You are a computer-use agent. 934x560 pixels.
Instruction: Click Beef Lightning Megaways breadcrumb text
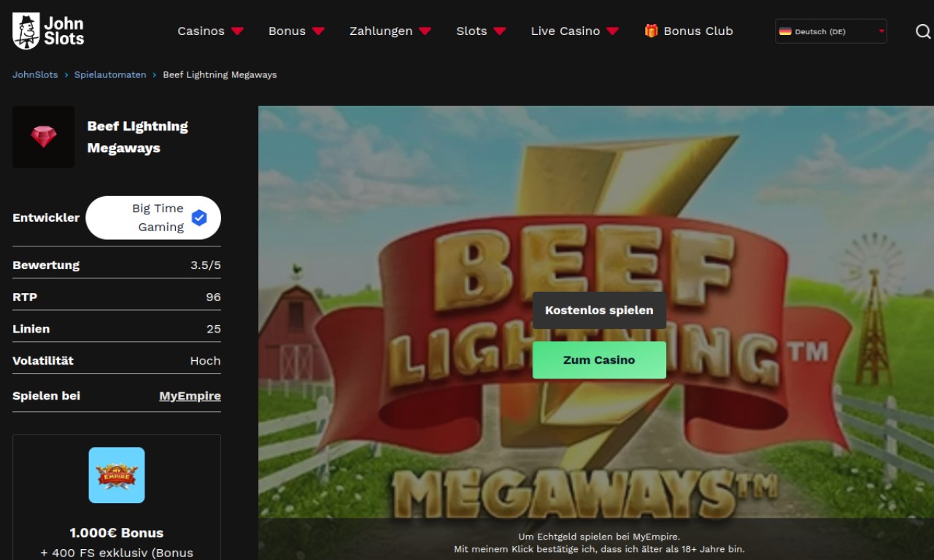pos(220,74)
